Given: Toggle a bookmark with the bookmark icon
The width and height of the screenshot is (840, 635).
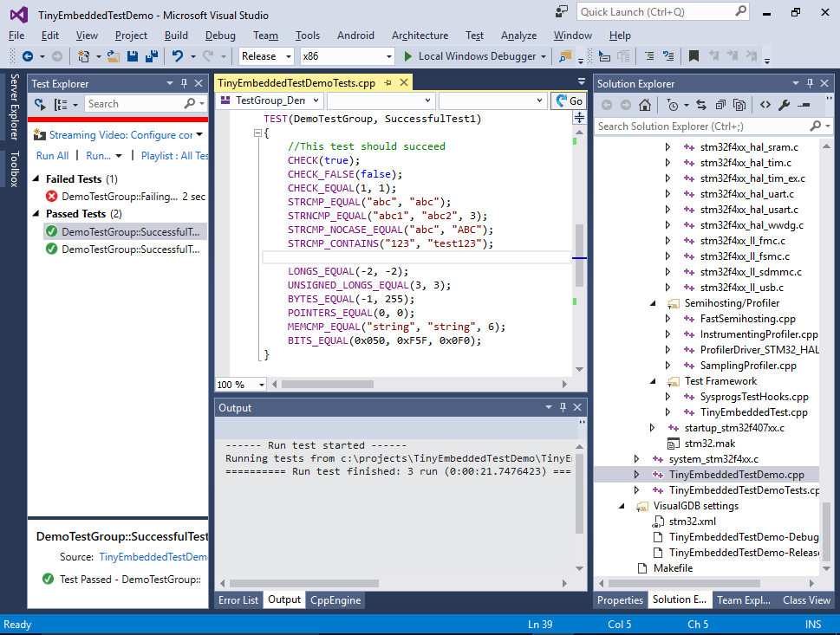Looking at the screenshot, I should pyautogui.click(x=693, y=56).
